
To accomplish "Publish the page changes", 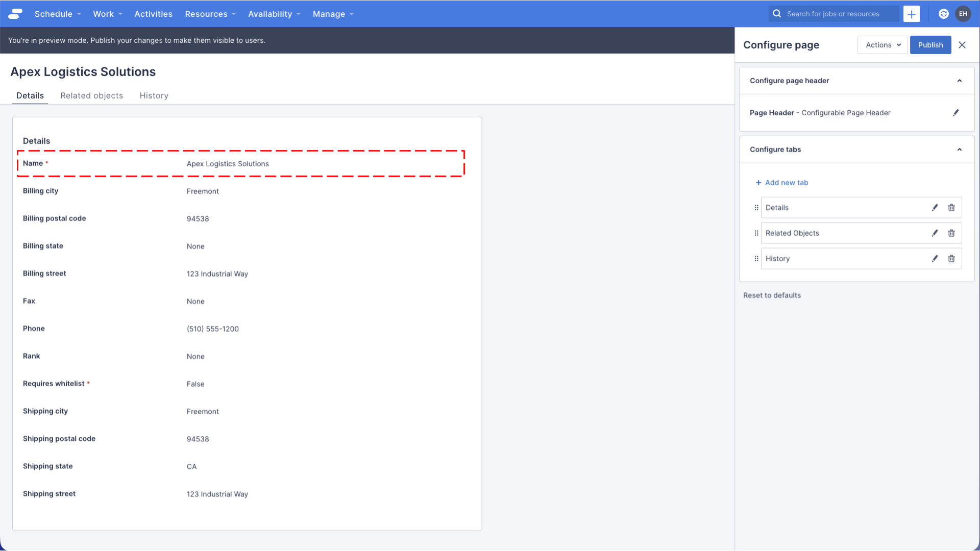I will (x=930, y=45).
